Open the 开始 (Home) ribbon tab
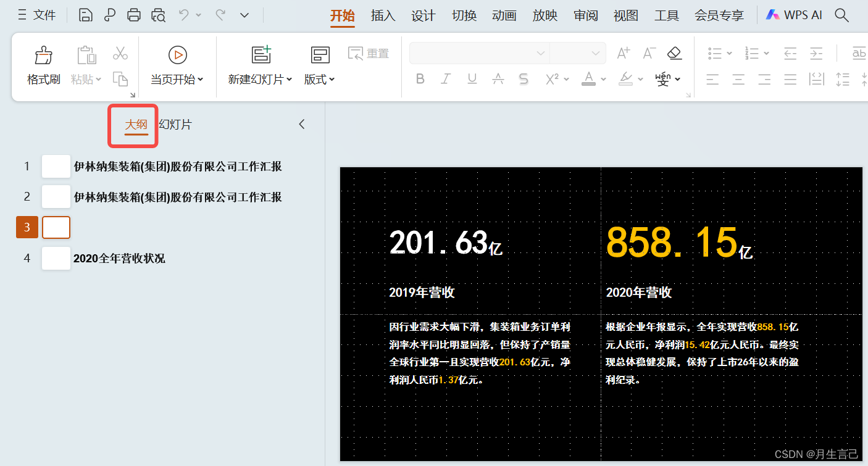Screen dimensions: 868x466 tap(343, 15)
